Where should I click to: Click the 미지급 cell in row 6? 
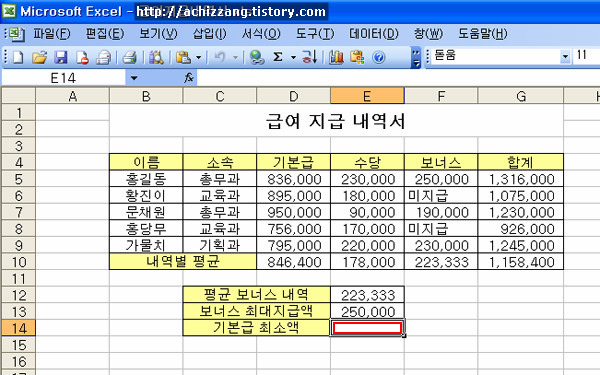[x=441, y=196]
